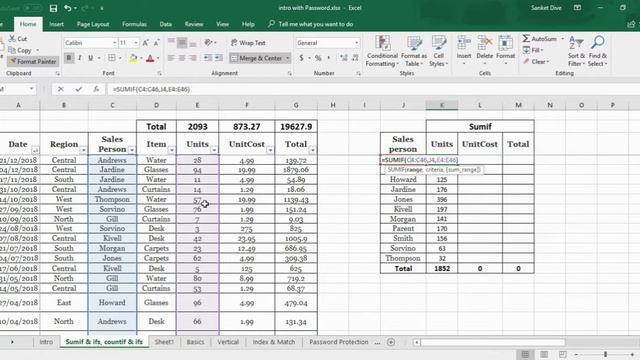
Task: Toggle center horizontal alignment
Action: (x=182, y=58)
